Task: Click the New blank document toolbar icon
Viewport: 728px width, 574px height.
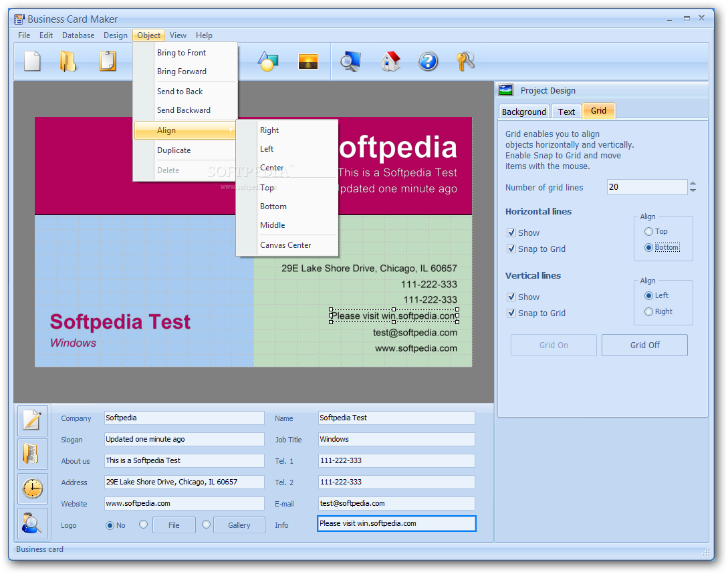Action: pos(32,61)
